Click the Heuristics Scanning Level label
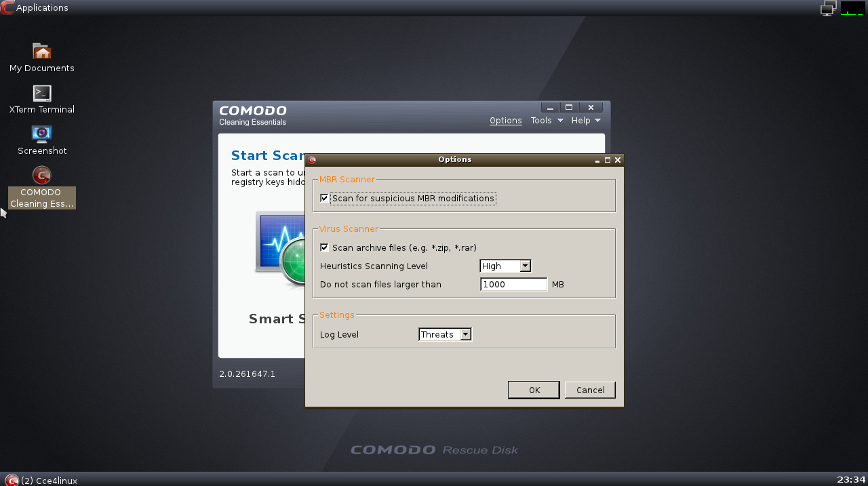 coord(374,266)
